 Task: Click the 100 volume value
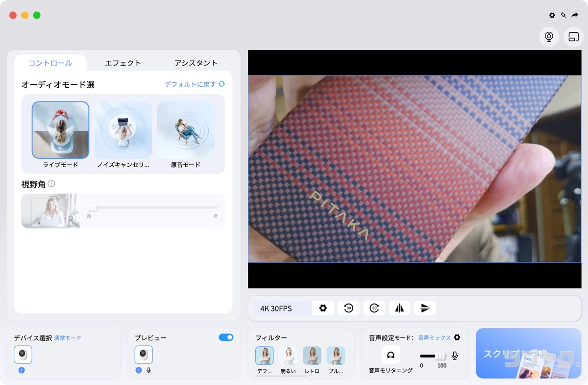click(442, 366)
